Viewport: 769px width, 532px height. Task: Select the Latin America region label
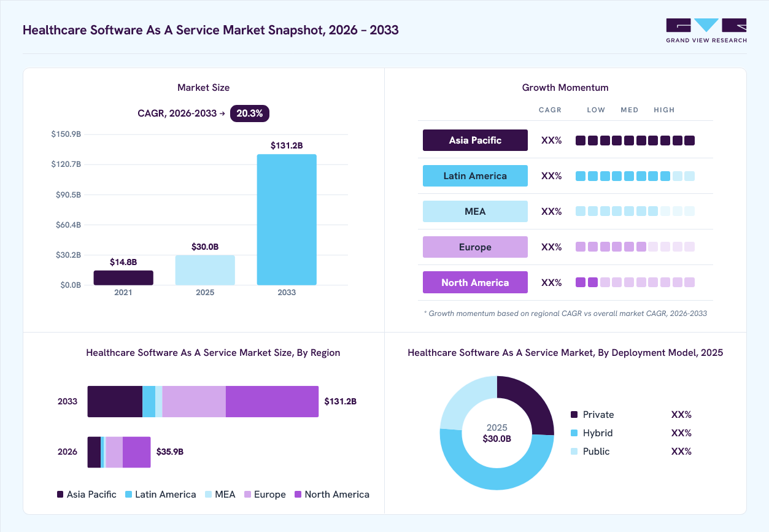tap(475, 175)
